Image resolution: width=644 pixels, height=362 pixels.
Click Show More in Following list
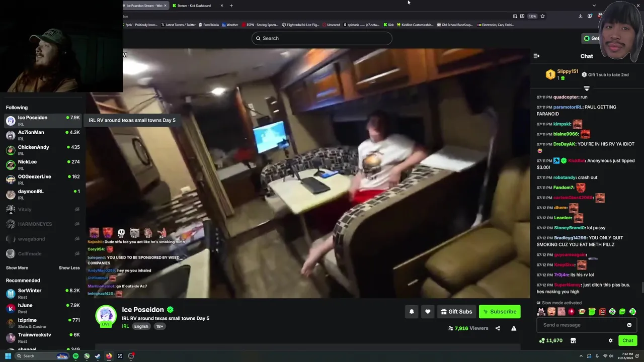(x=17, y=268)
